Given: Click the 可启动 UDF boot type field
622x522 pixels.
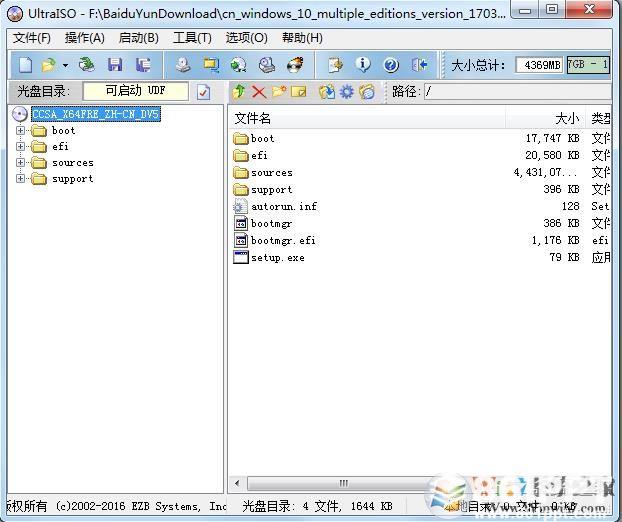Looking at the screenshot, I should pos(135,91).
